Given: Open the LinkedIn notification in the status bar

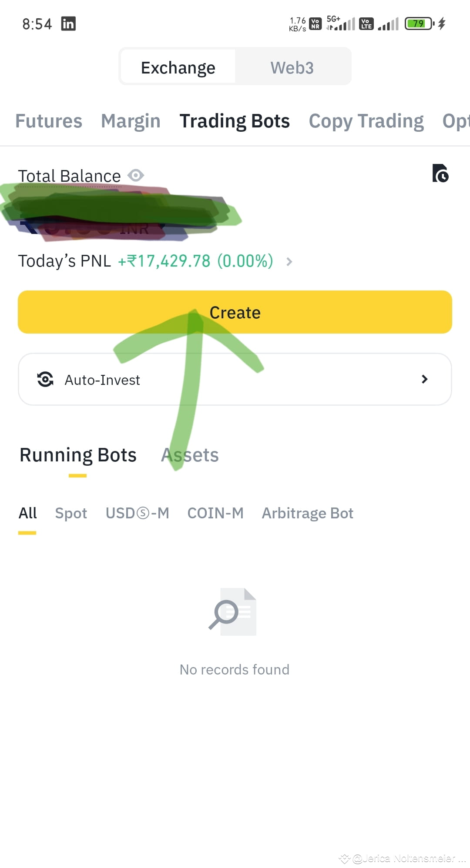Looking at the screenshot, I should click(x=69, y=23).
